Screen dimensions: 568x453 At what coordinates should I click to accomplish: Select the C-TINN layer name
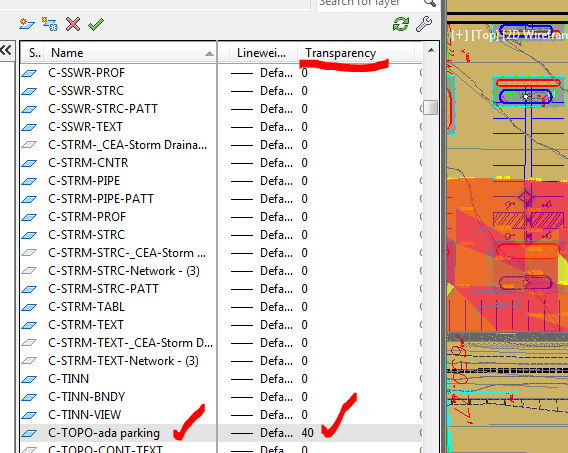pos(68,379)
